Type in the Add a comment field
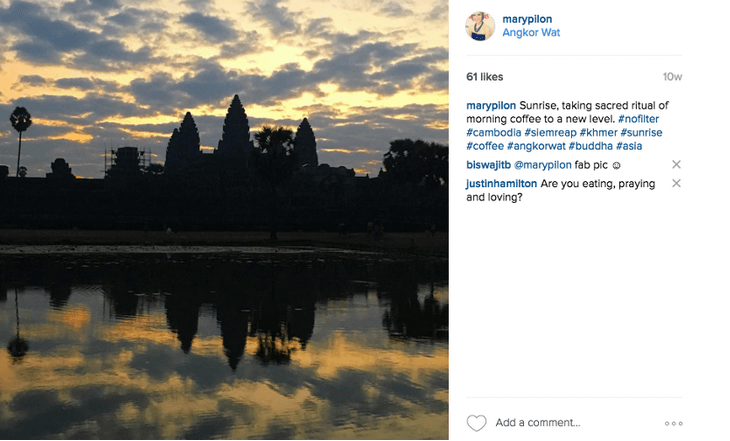Image resolution: width=730 pixels, height=441 pixels. click(x=570, y=423)
